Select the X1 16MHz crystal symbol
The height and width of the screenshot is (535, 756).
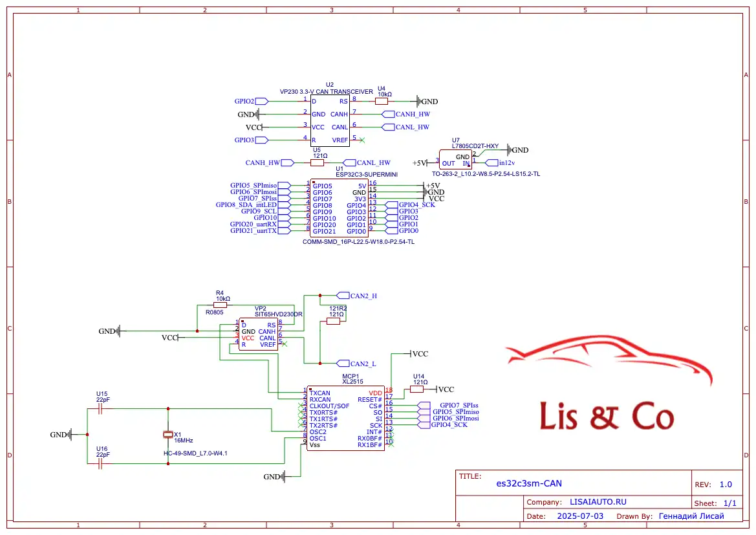167,435
